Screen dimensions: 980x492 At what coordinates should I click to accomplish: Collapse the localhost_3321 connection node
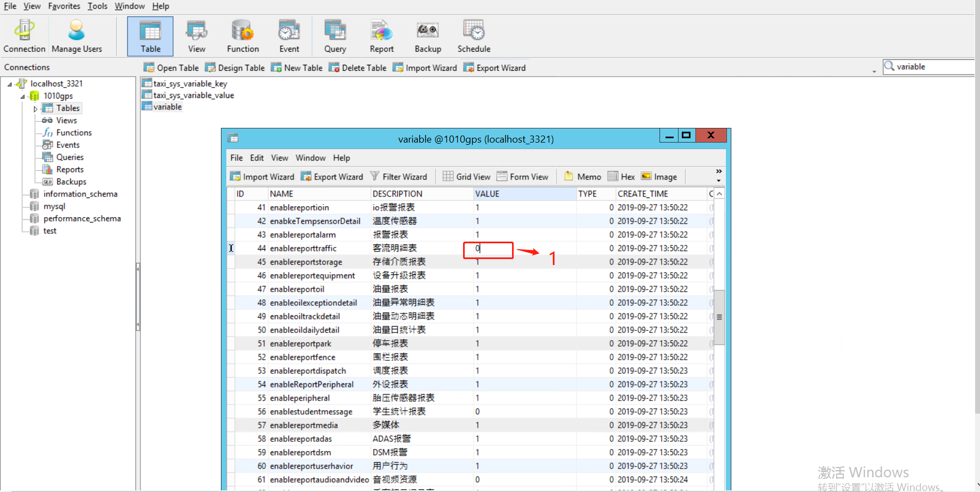[10, 84]
